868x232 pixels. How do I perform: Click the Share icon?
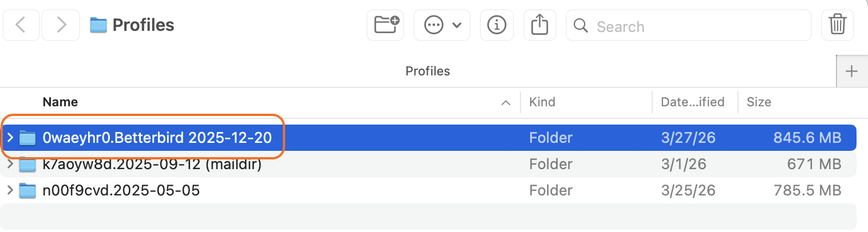pyautogui.click(x=540, y=25)
